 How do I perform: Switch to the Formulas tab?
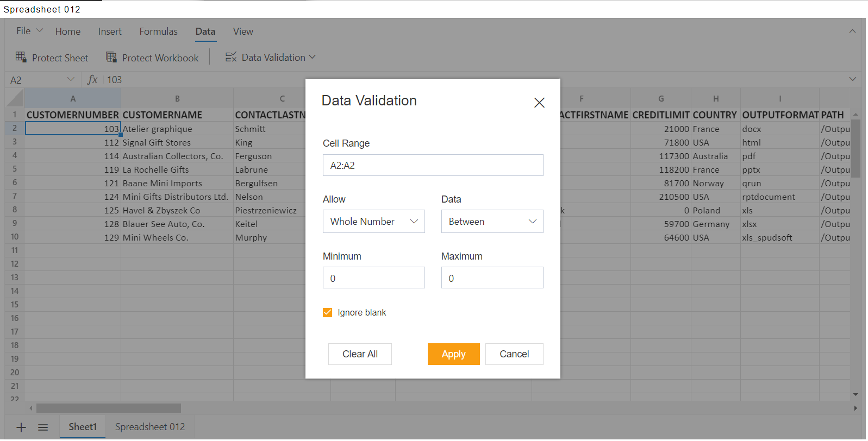pyautogui.click(x=158, y=31)
